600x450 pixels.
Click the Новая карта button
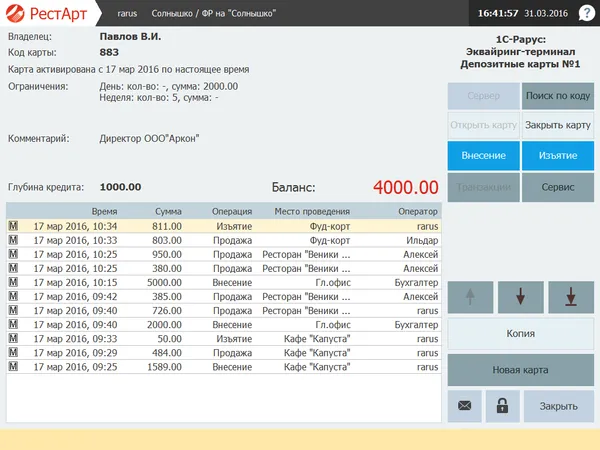coord(521,370)
